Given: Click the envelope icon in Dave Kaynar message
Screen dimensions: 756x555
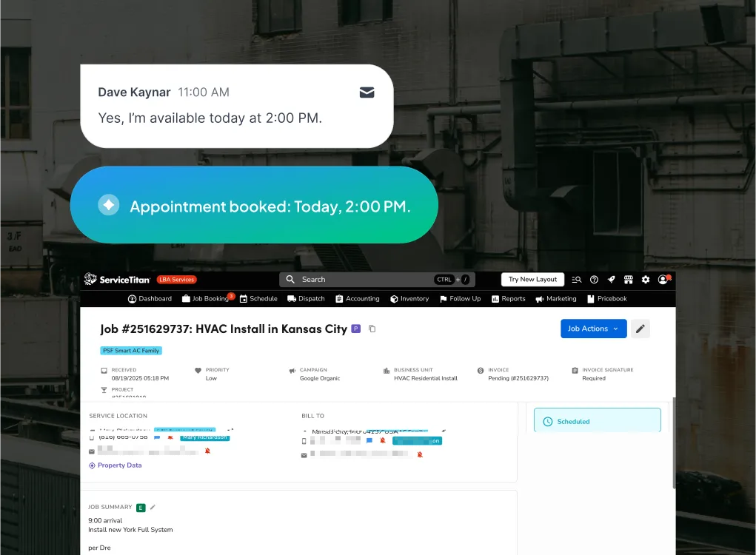Looking at the screenshot, I should [x=367, y=92].
